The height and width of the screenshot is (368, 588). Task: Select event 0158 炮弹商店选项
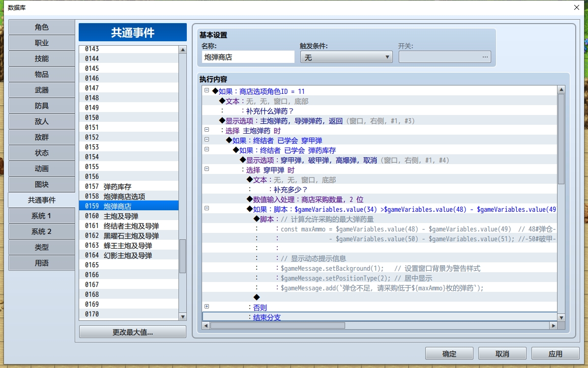(x=129, y=197)
